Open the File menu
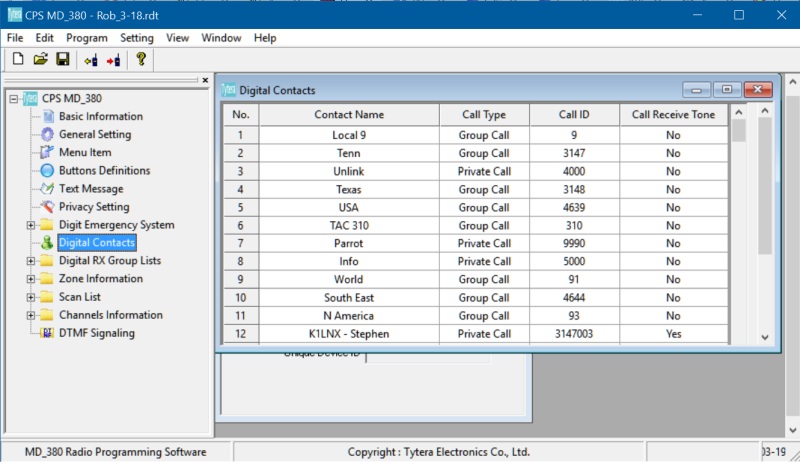Screen dimensions: 800x462 (15, 38)
